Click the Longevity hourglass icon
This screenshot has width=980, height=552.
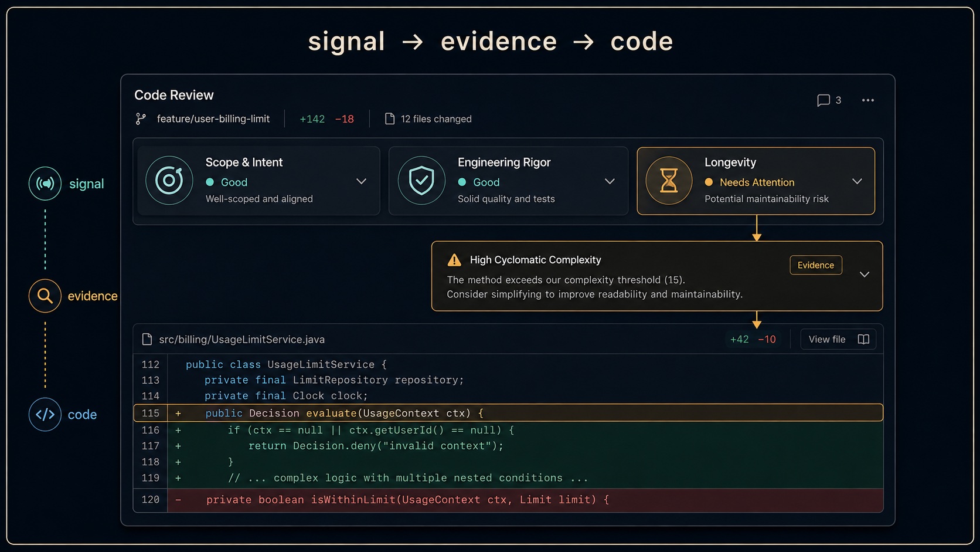[x=669, y=181]
